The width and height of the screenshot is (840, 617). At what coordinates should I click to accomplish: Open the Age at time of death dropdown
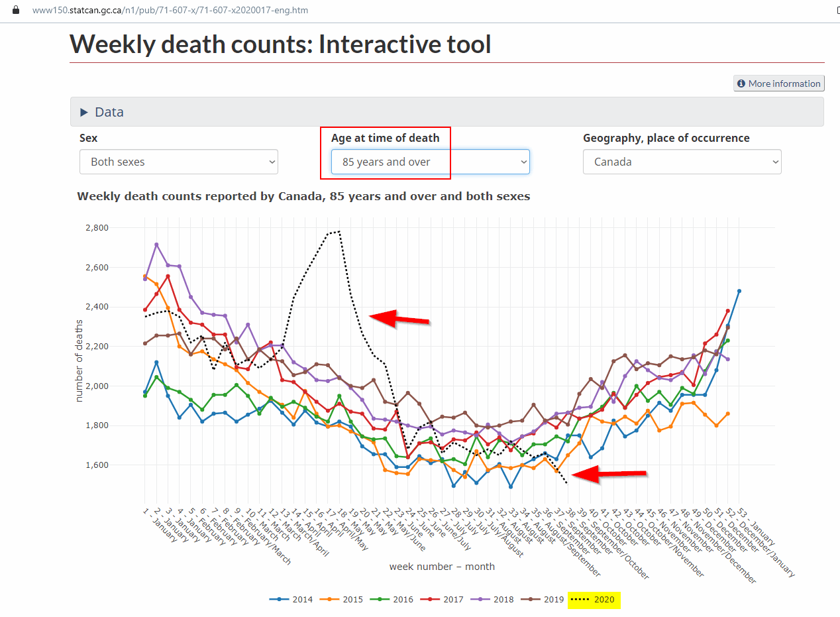(431, 162)
